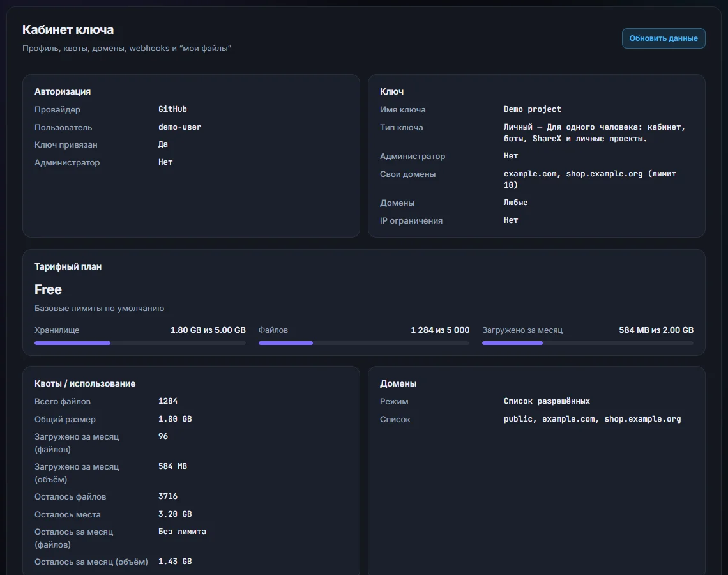Click the "Пользователь" label
This screenshot has width=728, height=575.
[63, 127]
